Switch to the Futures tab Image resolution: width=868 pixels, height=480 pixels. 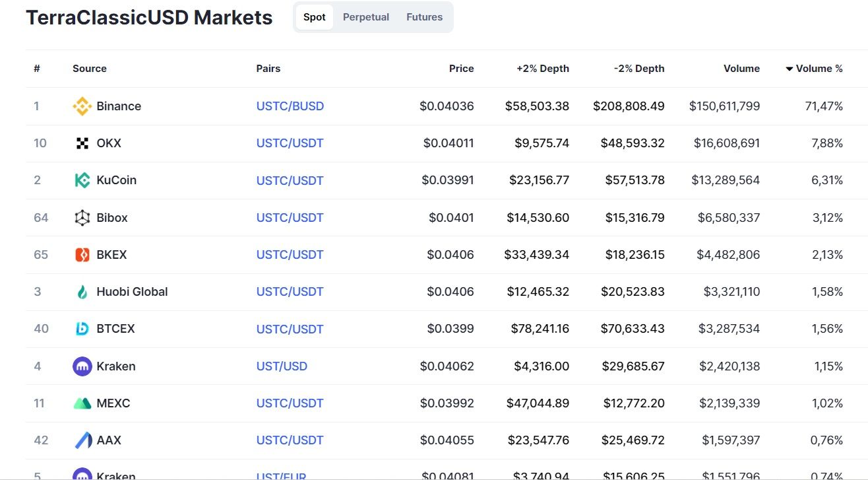coord(424,17)
